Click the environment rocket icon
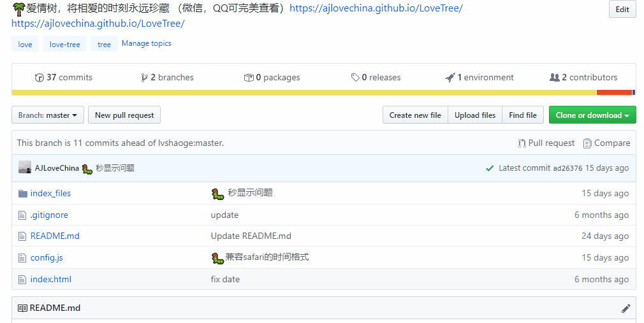This screenshot has height=323, width=644. coord(450,78)
